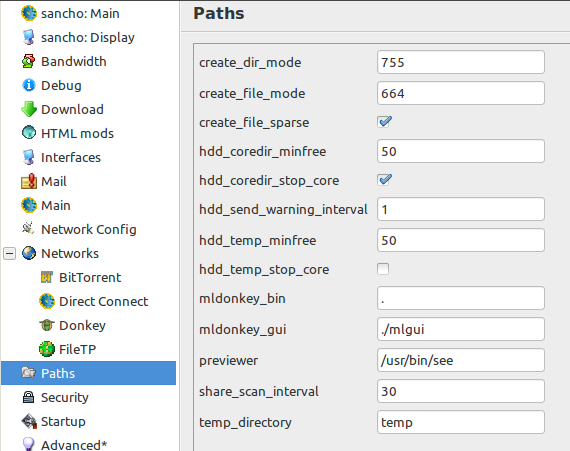Click the HTML mods globe icon
570x451 pixels.
(x=29, y=133)
